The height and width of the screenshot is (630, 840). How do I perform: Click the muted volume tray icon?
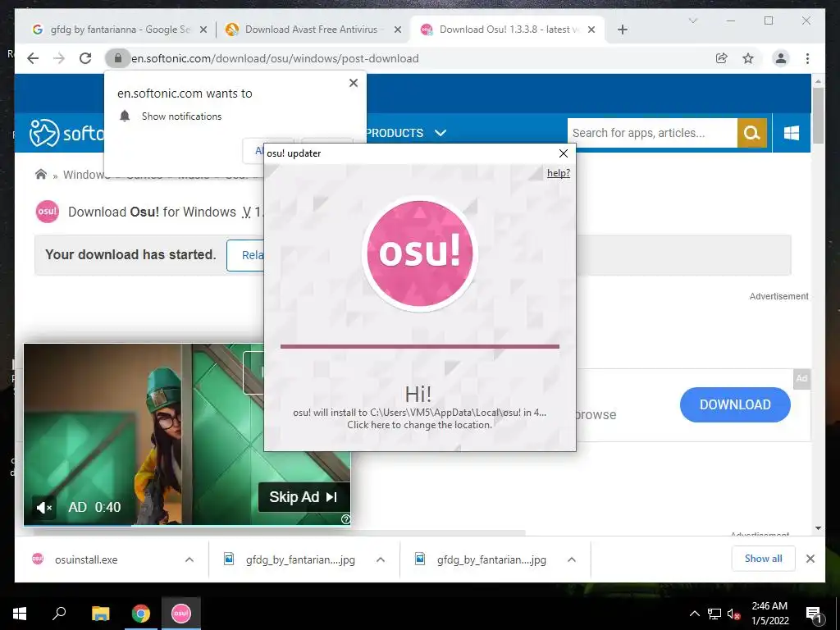733,614
